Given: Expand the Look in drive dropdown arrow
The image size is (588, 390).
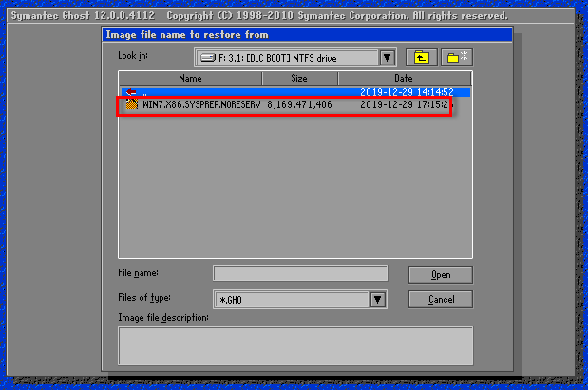Looking at the screenshot, I should point(387,58).
